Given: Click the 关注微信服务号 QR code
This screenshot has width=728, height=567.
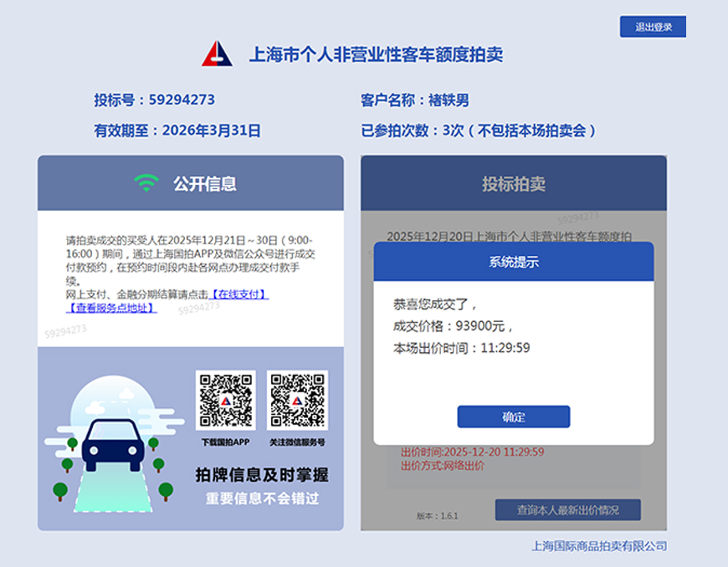Looking at the screenshot, I should pyautogui.click(x=297, y=401).
